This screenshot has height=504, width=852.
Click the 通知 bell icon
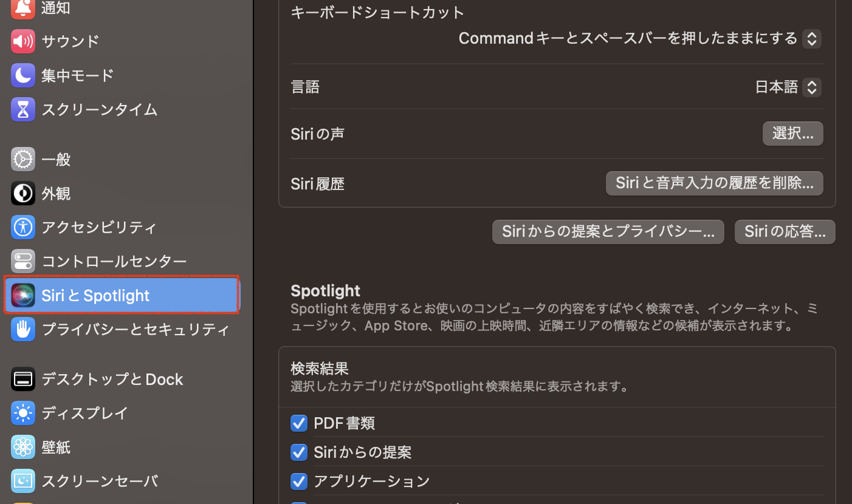click(23, 9)
